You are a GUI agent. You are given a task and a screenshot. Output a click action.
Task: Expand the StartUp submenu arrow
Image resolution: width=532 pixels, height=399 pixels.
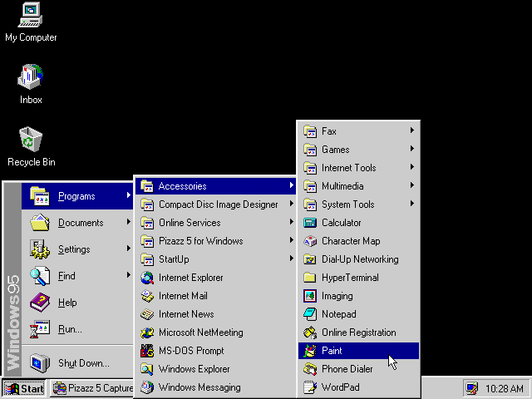[x=292, y=259]
